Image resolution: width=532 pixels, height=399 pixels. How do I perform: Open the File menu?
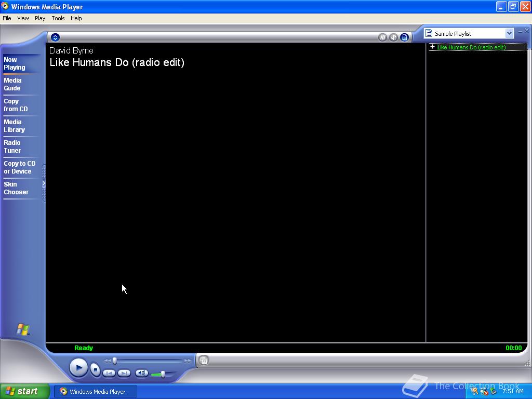7,18
